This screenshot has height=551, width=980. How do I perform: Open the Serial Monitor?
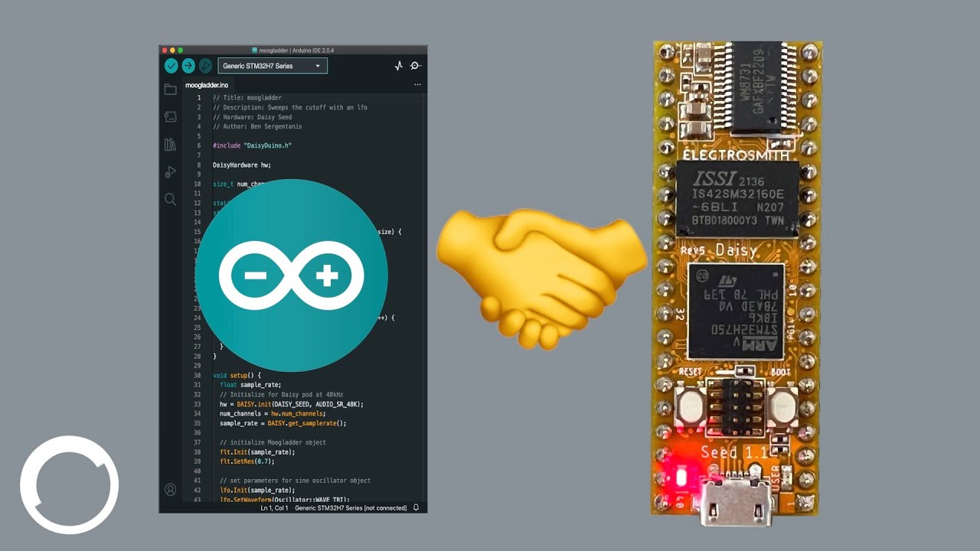click(x=415, y=66)
